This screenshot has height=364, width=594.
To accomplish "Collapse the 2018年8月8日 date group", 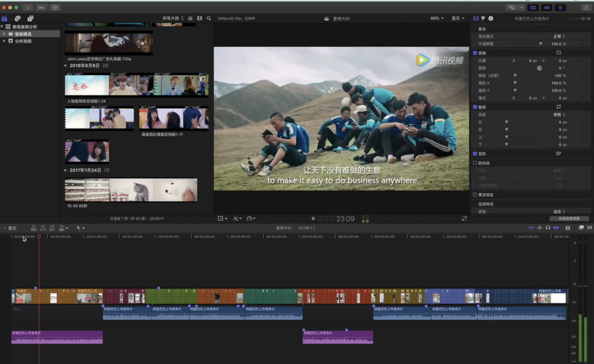I will (x=65, y=66).
